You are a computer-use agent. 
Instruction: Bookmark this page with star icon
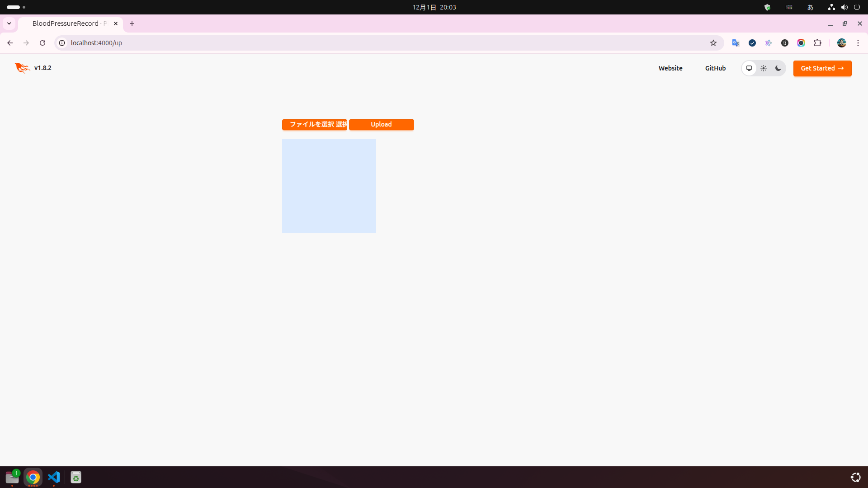(713, 43)
